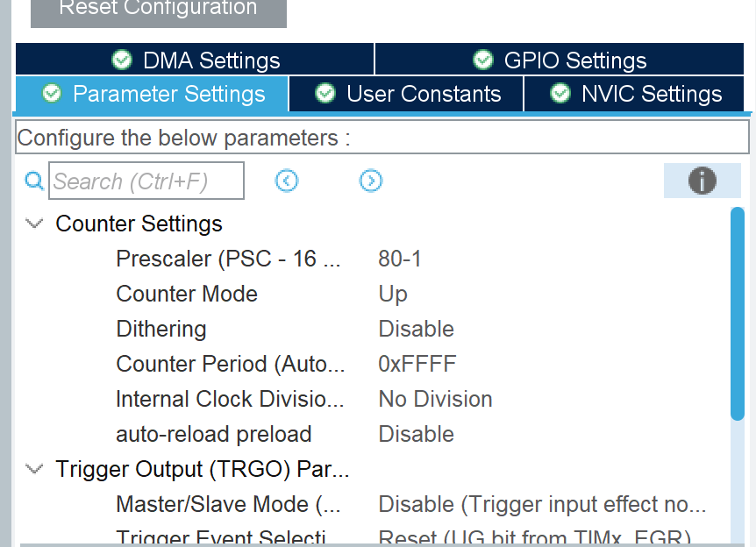Image resolution: width=756 pixels, height=547 pixels.
Task: Go to previous search result arrow
Action: click(287, 181)
